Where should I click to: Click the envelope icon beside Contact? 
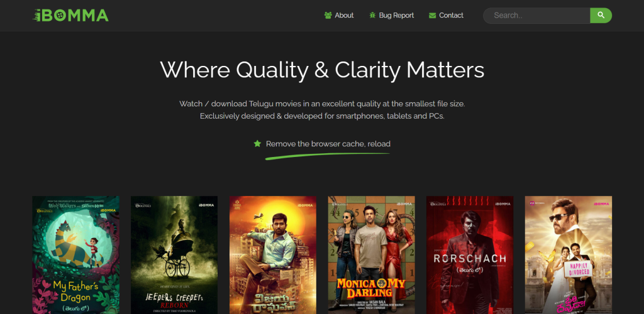click(x=432, y=16)
